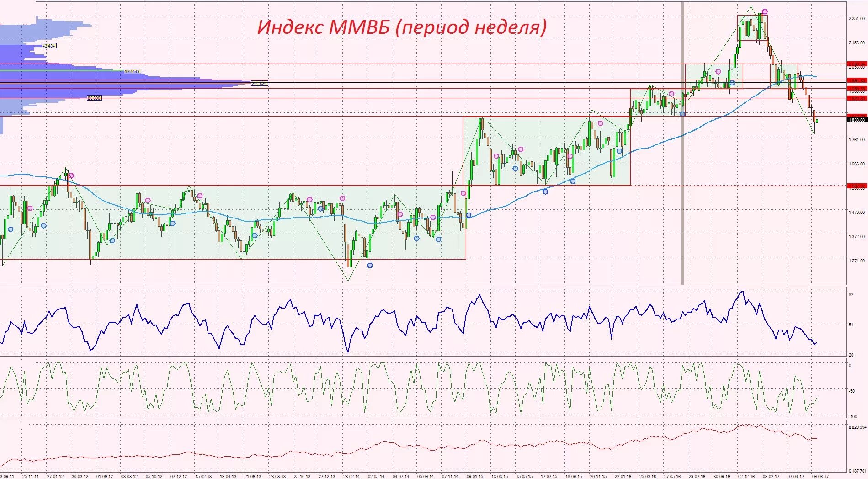Click the date label 05.10.12

coord(154,476)
